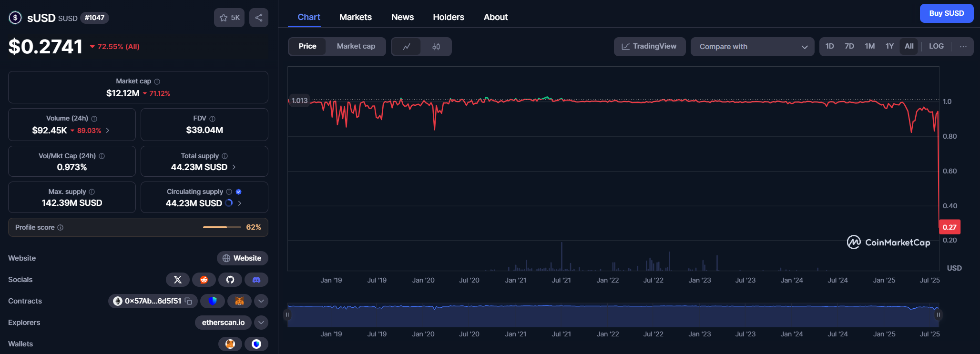This screenshot has height=354, width=980.
Task: Open MetaMask wallet in Wallets row
Action: (x=230, y=344)
